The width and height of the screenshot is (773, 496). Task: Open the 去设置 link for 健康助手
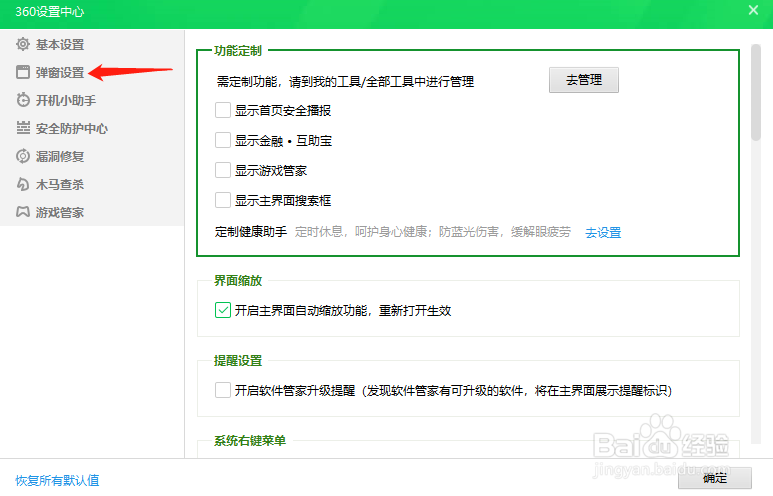[603, 232]
